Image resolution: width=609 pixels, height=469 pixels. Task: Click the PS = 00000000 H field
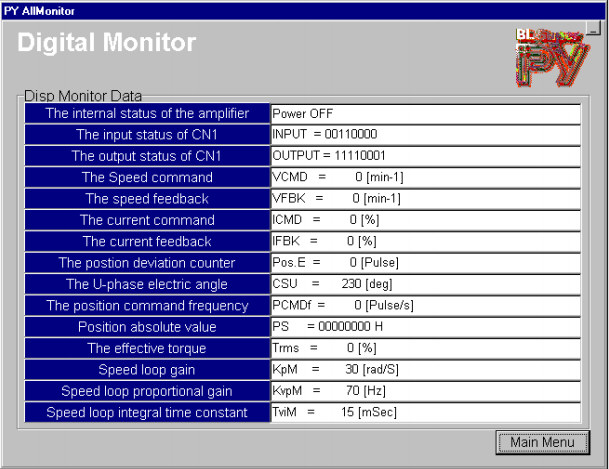coord(425,327)
